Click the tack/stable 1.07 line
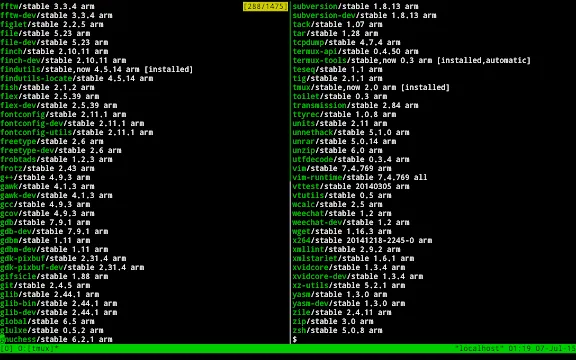The image size is (576, 360). tap(337, 24)
